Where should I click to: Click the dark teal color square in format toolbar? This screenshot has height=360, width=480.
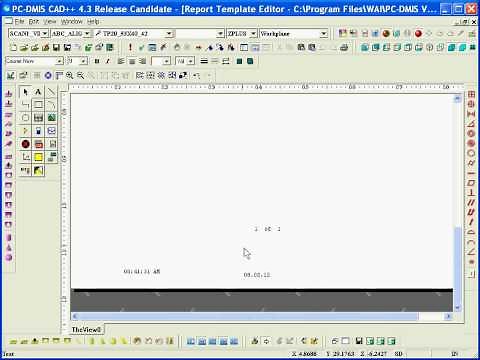239,61
